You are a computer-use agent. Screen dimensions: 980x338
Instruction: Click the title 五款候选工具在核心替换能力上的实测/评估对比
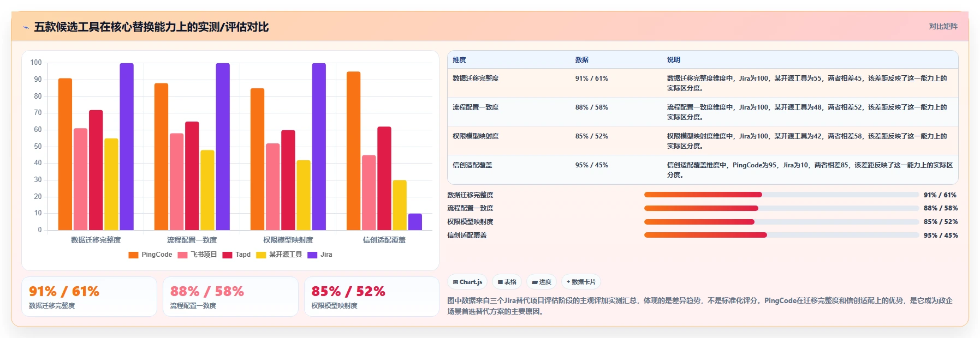pos(151,27)
